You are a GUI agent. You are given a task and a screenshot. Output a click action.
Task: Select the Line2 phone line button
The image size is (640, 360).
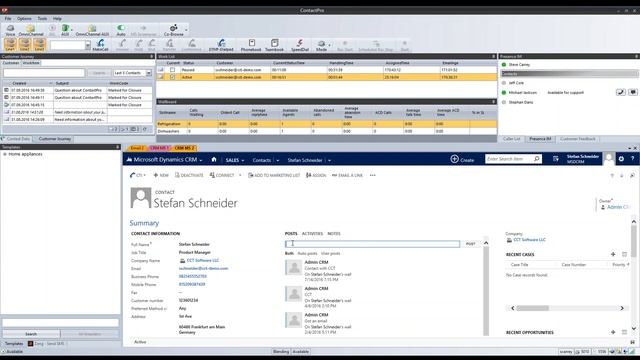[x=24, y=44]
